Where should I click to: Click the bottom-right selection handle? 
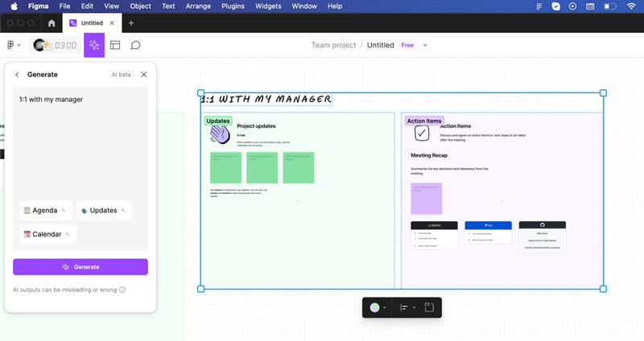(603, 289)
